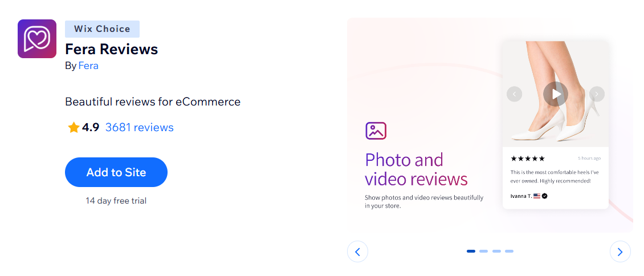The image size is (644, 276).
Task: Click the Photo and video reviews heading
Action: tap(416, 169)
